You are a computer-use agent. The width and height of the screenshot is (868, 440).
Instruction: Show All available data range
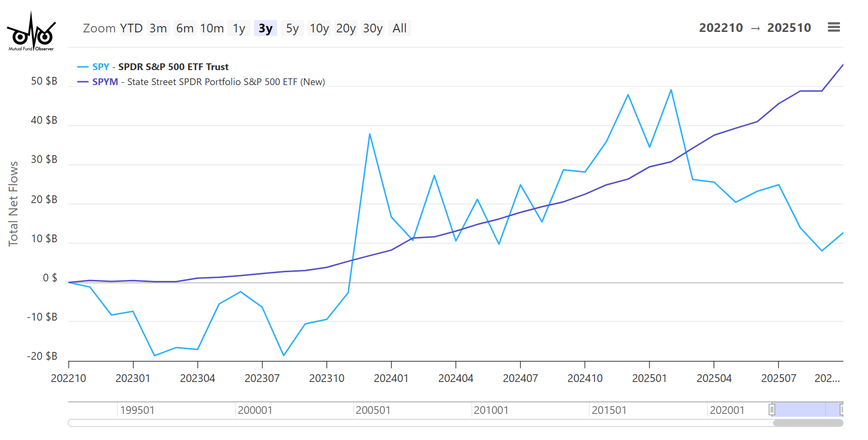pos(399,29)
